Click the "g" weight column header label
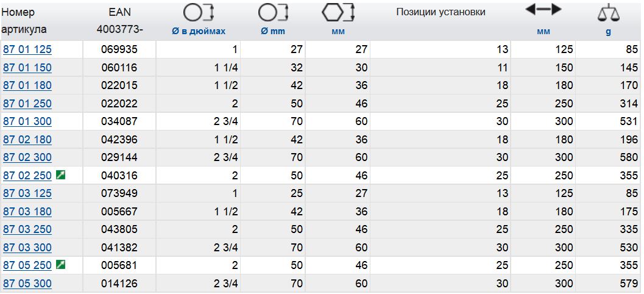Image resolution: width=644 pixels, height=294 pixels. point(608,31)
